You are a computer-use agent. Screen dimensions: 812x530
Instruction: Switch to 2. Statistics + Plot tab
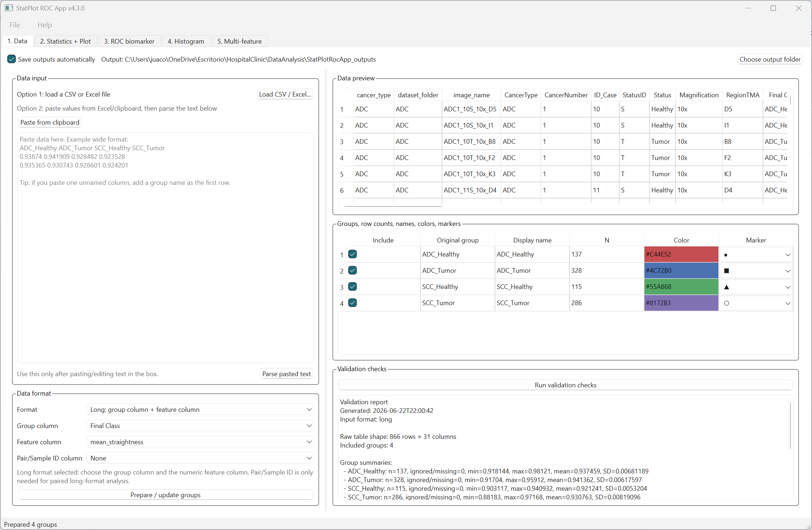click(66, 41)
